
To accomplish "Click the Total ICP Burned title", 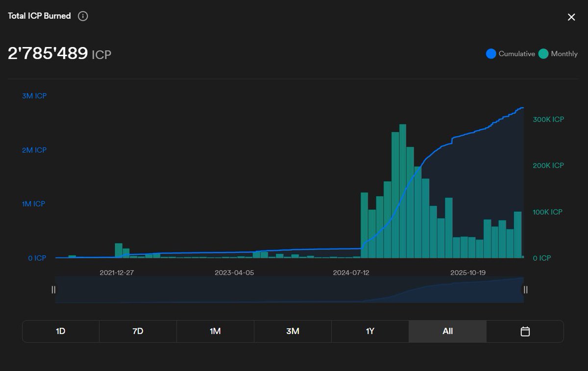I will tap(39, 16).
